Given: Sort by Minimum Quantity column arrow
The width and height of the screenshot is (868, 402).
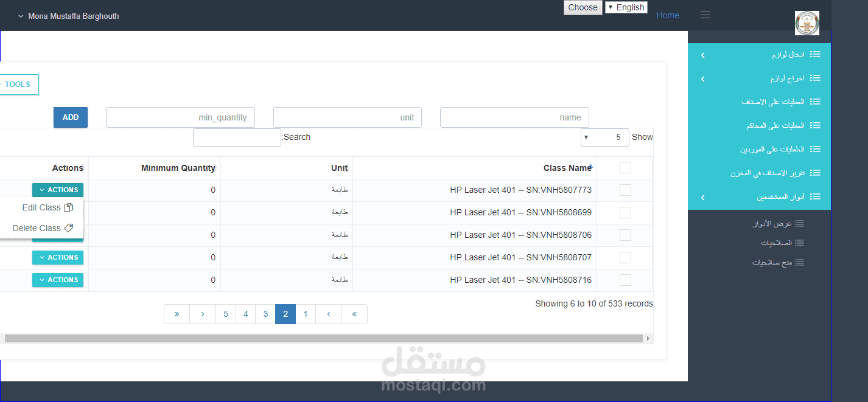Looking at the screenshot, I should tap(214, 168).
